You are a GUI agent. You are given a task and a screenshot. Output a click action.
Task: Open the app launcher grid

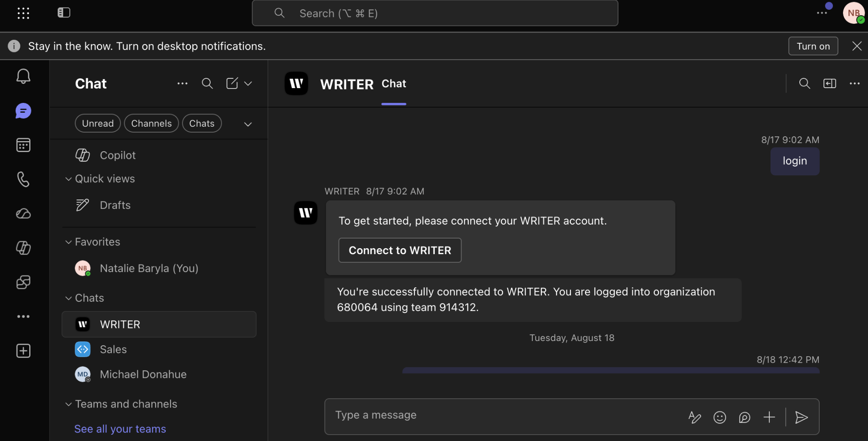coord(23,13)
